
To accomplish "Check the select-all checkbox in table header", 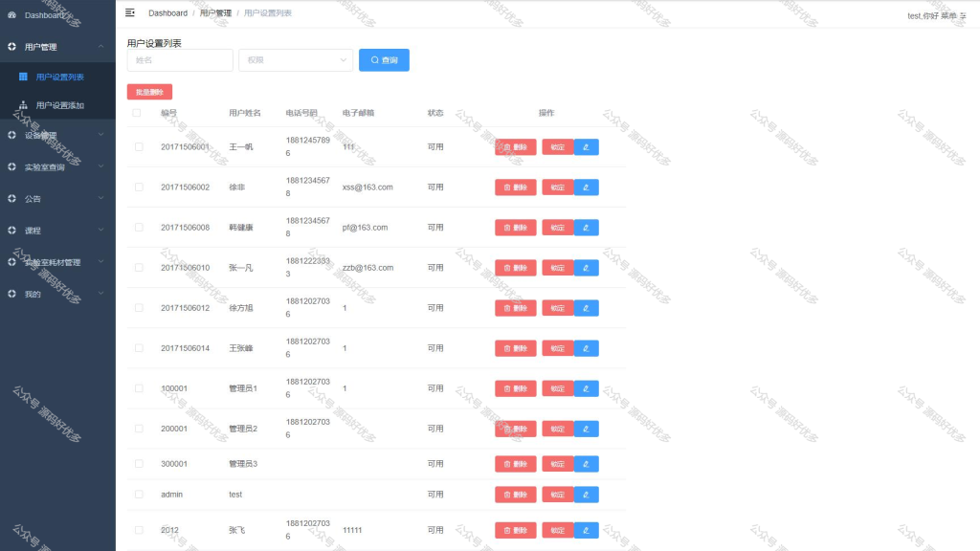I will [x=138, y=112].
